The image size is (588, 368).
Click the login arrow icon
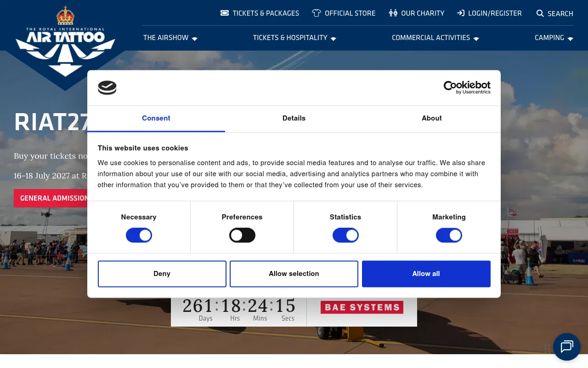tap(461, 13)
